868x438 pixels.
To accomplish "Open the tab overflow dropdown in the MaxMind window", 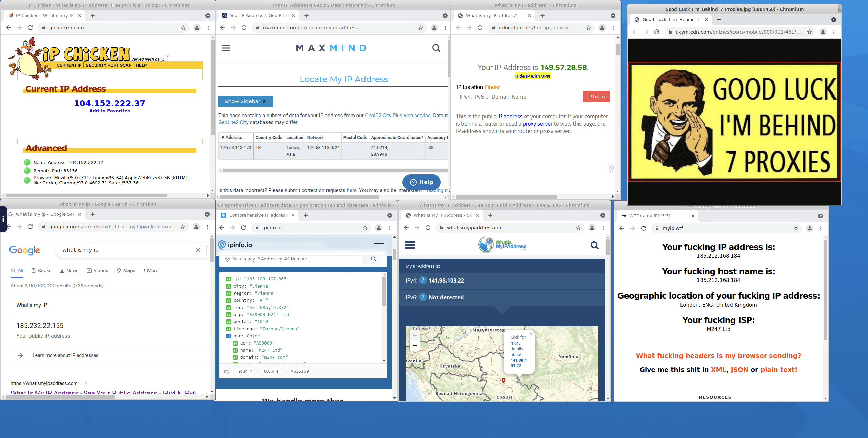I will click(x=445, y=15).
